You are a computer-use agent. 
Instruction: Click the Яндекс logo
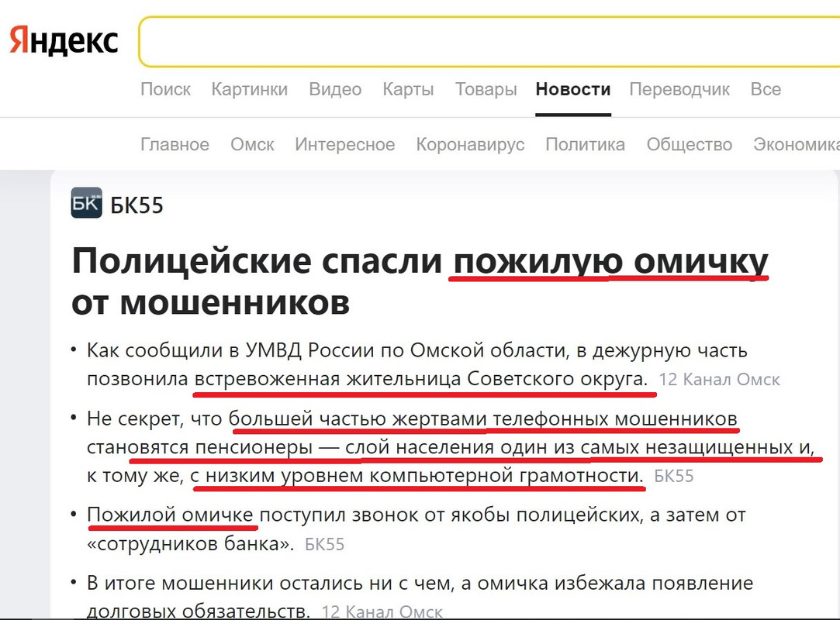(x=64, y=41)
